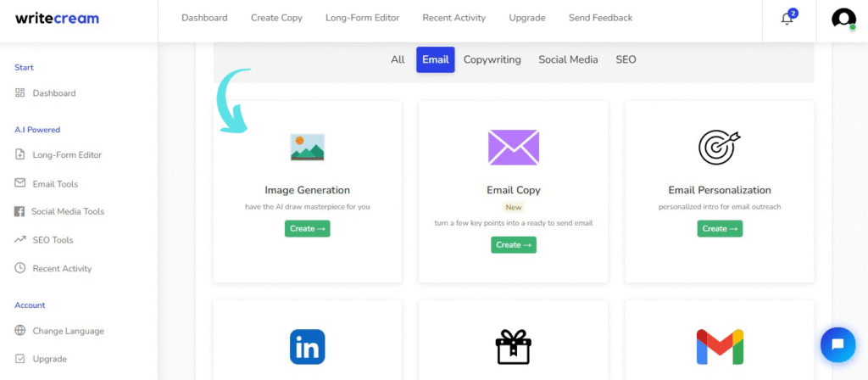Select the Gmail logo icon
Image resolution: width=868 pixels, height=380 pixels.
[719, 347]
